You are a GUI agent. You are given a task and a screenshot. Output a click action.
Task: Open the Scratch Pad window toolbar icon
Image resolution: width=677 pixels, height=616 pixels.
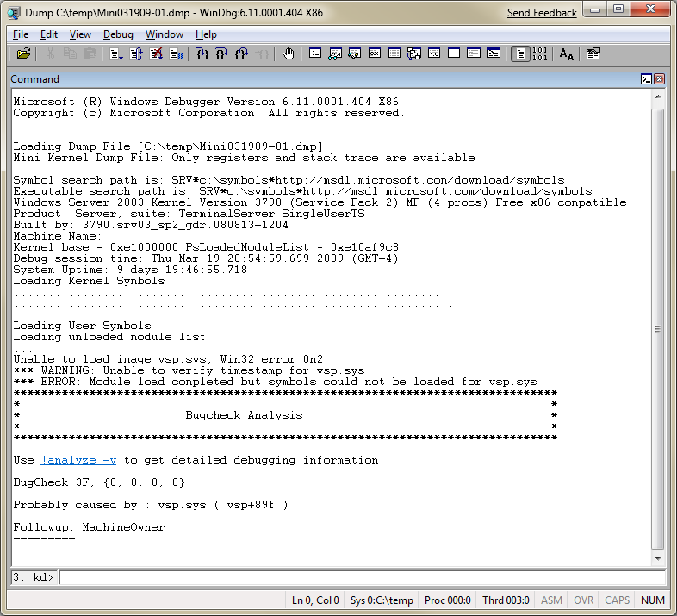(454, 53)
